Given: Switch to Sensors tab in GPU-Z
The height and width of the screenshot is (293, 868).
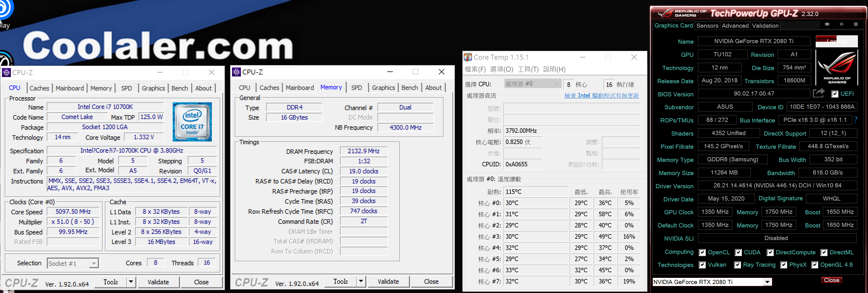Looking at the screenshot, I should (x=707, y=25).
